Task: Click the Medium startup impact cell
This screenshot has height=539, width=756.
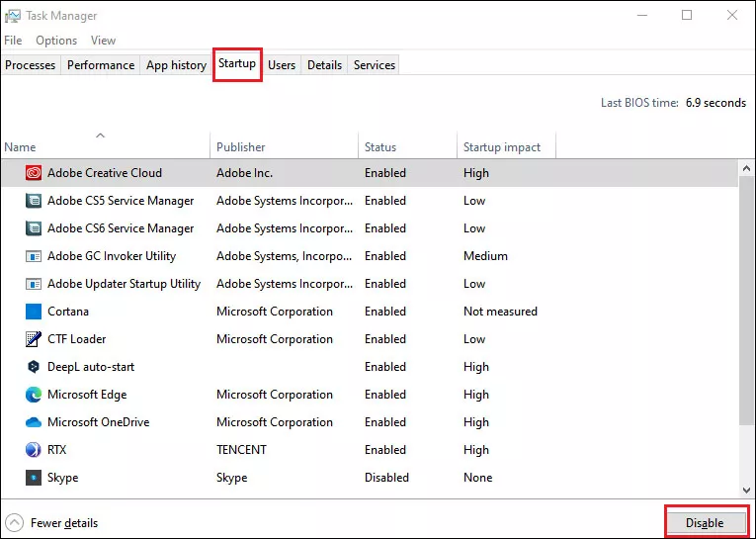Action: coord(485,256)
